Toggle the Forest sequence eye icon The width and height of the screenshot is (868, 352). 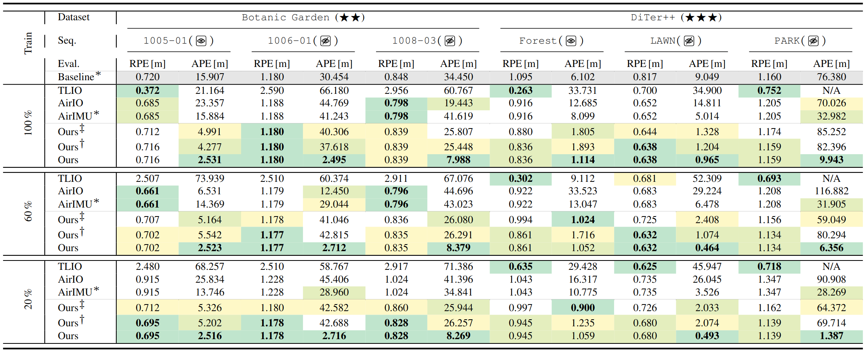coord(571,40)
